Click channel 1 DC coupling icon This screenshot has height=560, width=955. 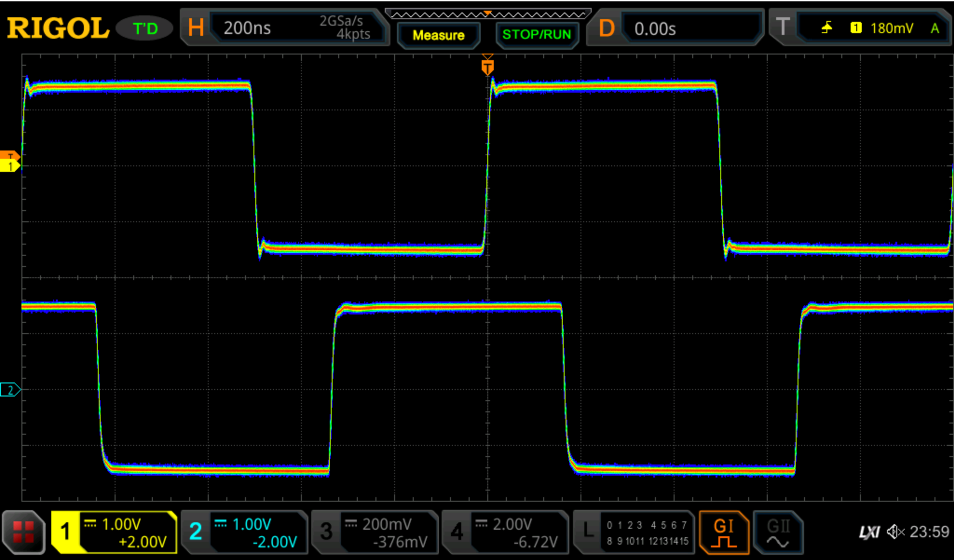click(x=90, y=524)
